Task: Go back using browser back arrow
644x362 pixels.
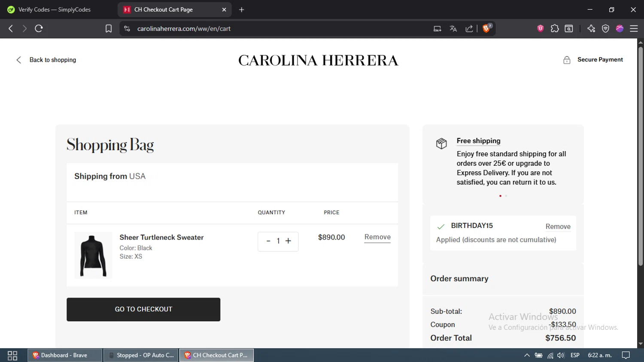Action: click(11, 29)
